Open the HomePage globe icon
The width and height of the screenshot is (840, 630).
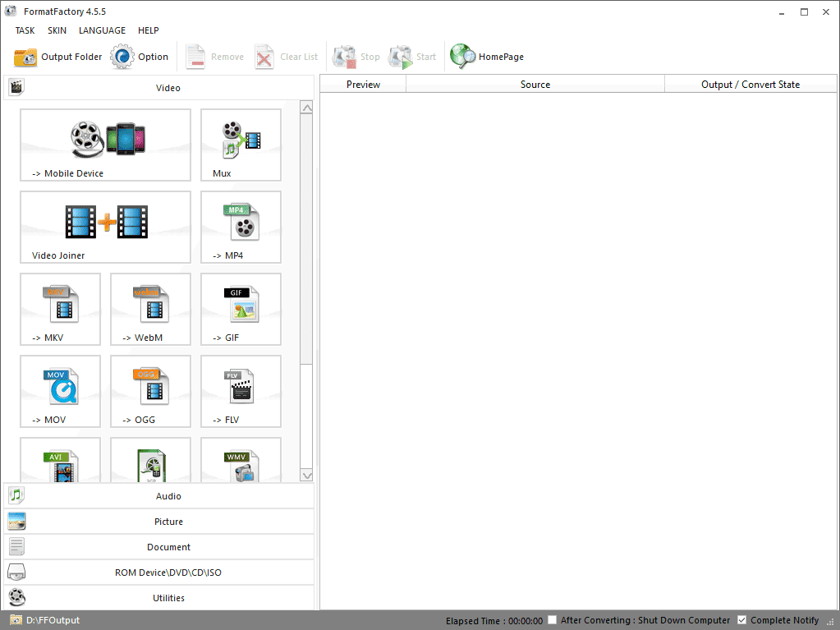coord(462,56)
